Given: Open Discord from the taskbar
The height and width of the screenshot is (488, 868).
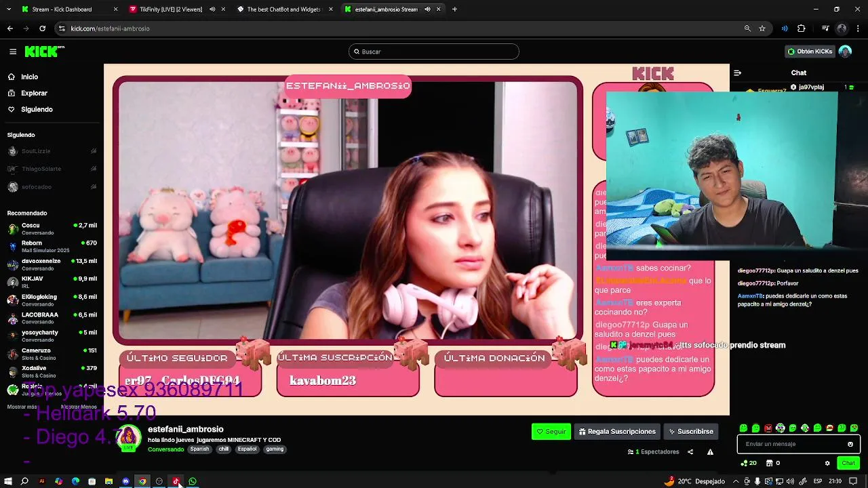Looking at the screenshot, I should 125,481.
